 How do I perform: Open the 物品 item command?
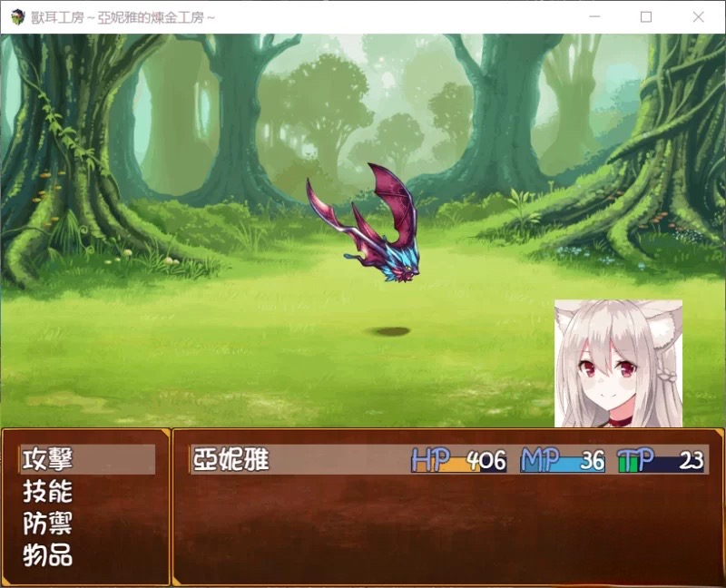click(x=49, y=555)
